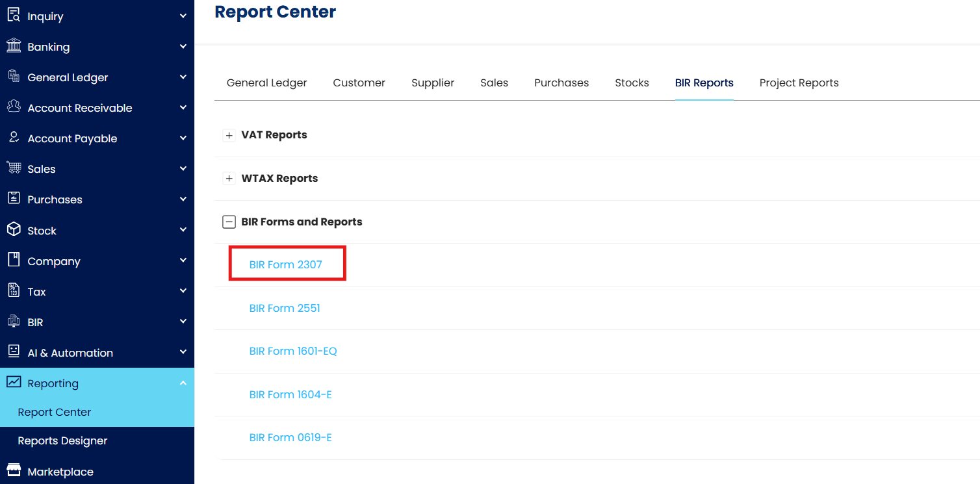980x484 pixels.
Task: Switch to the Purchases tab
Action: (561, 83)
